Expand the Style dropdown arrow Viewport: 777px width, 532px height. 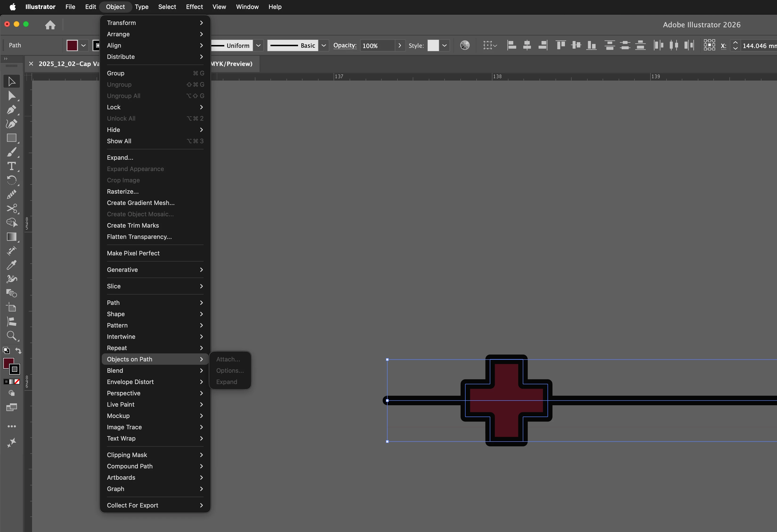[444, 45]
